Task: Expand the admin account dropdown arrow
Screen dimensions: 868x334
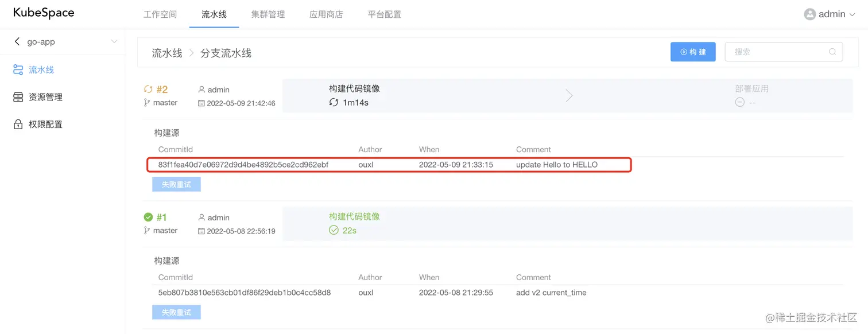Action: [852, 15]
